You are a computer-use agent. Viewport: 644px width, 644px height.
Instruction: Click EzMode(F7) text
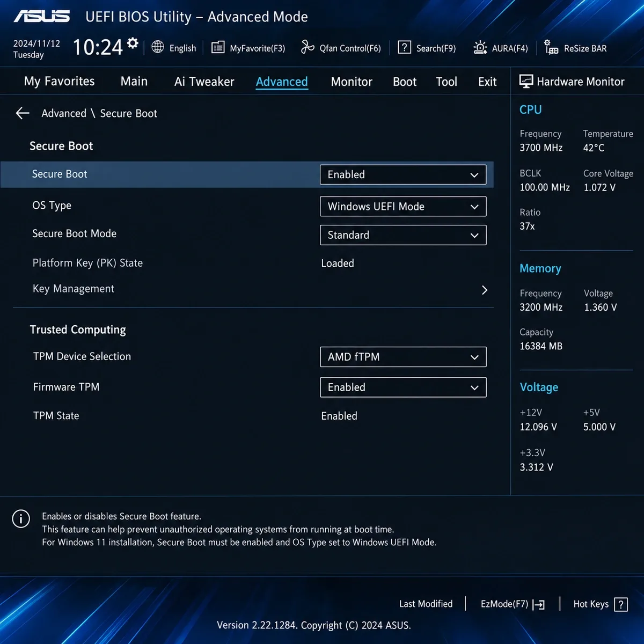tap(504, 604)
